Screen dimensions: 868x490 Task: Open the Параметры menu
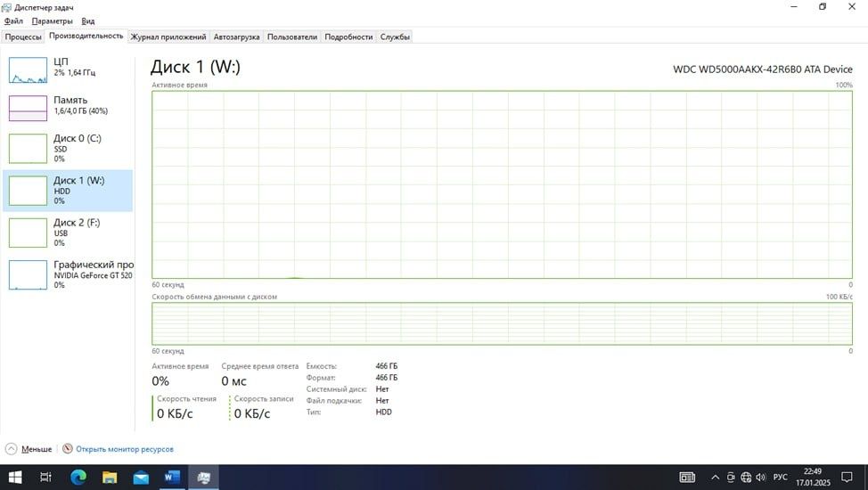pos(52,21)
